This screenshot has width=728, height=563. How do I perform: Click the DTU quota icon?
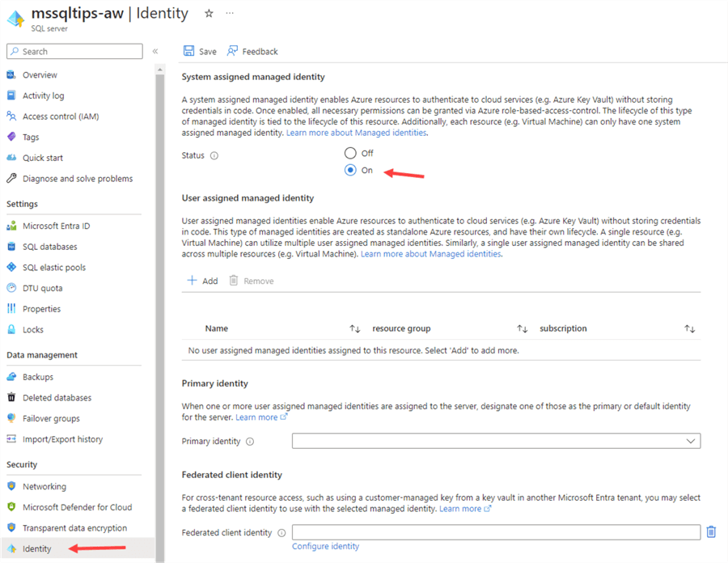(11, 288)
